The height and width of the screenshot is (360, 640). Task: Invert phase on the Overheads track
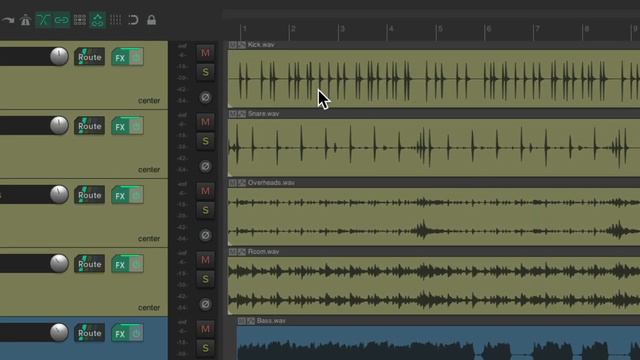[x=205, y=235]
